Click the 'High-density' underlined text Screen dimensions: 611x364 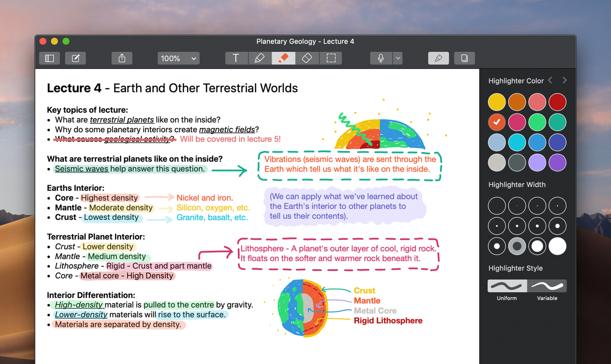pos(79,305)
